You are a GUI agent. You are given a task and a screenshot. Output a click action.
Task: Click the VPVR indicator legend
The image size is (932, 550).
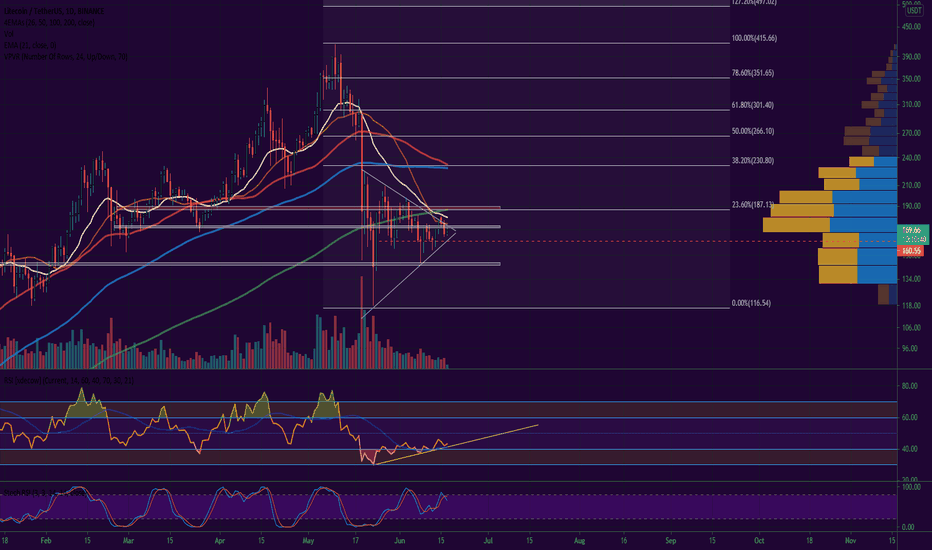click(x=65, y=56)
